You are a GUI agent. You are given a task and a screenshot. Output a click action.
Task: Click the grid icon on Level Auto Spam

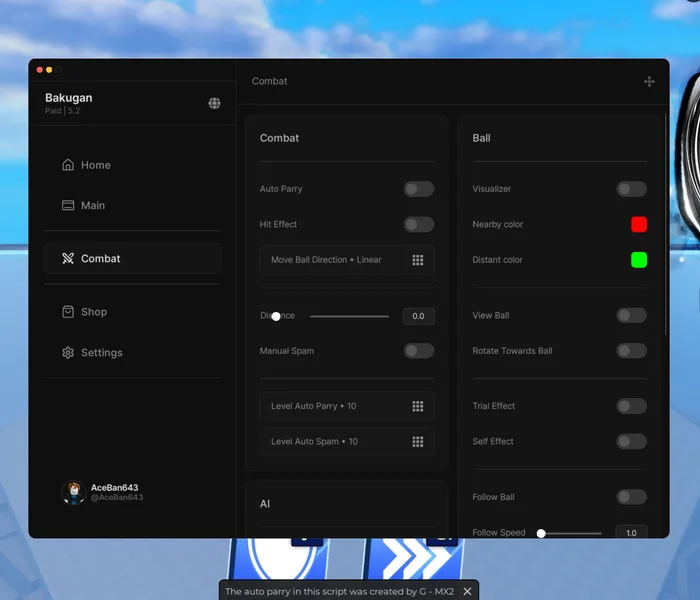pos(417,442)
